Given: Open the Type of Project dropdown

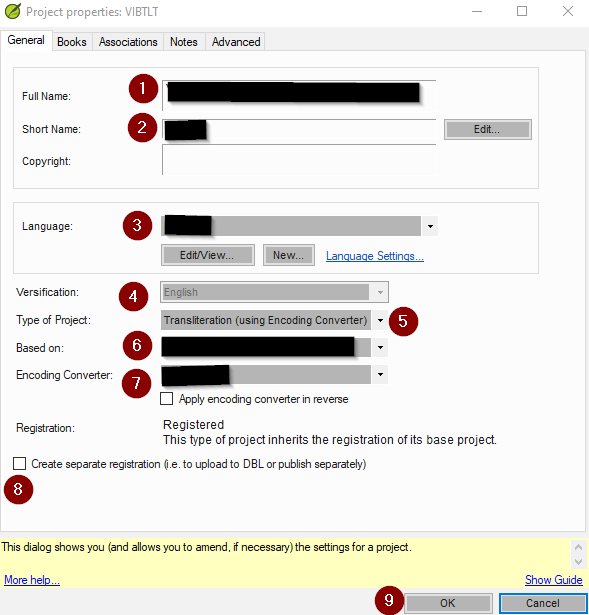Looking at the screenshot, I should (380, 320).
